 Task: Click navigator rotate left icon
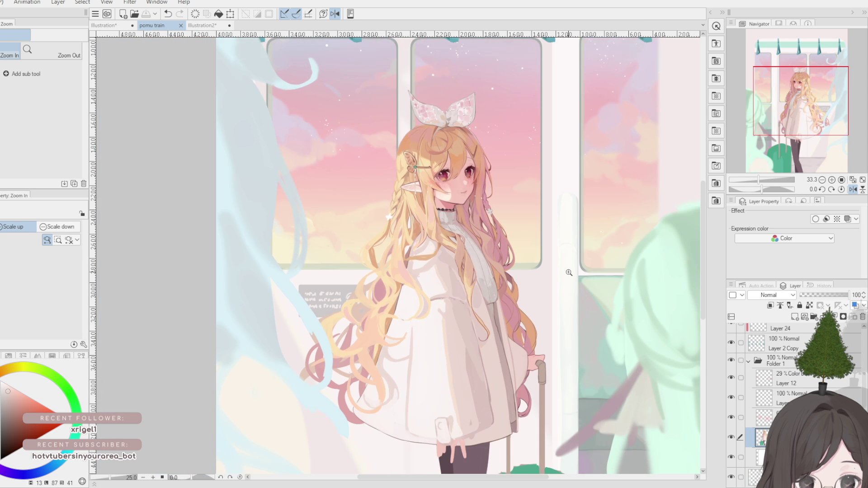[822, 189]
